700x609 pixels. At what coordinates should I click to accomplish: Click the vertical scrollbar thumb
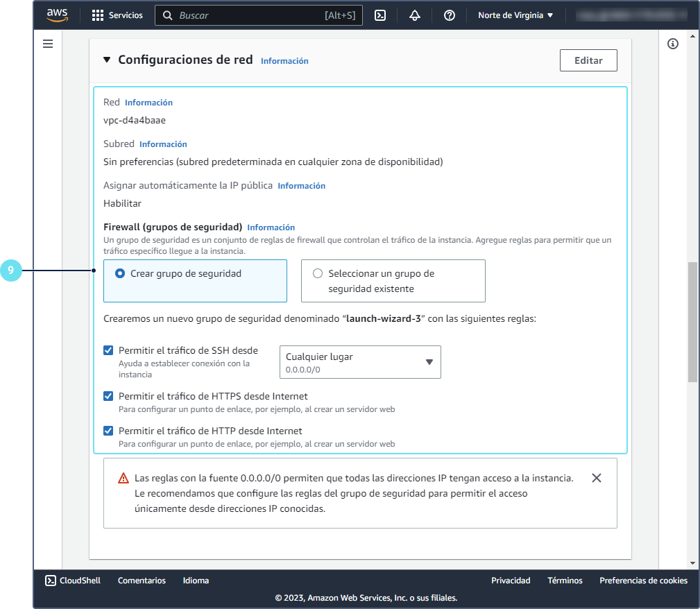[692, 322]
